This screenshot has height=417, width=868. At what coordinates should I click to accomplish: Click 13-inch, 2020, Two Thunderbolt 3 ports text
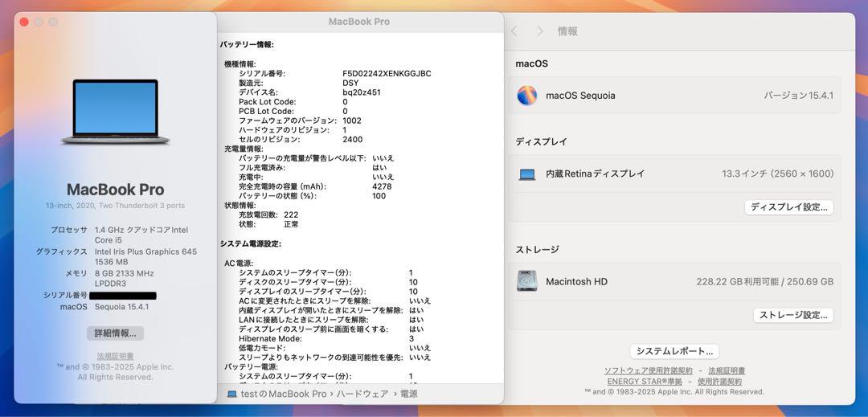(x=115, y=206)
